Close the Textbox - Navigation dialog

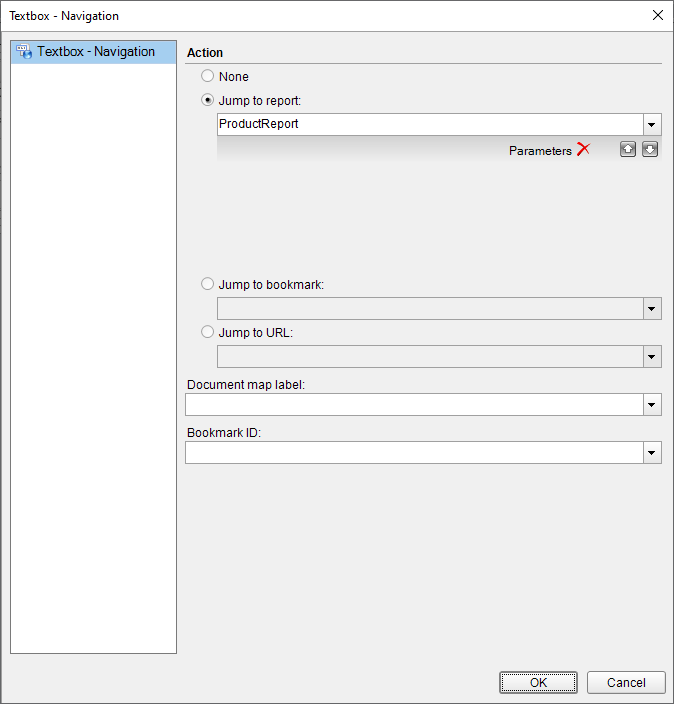click(658, 15)
